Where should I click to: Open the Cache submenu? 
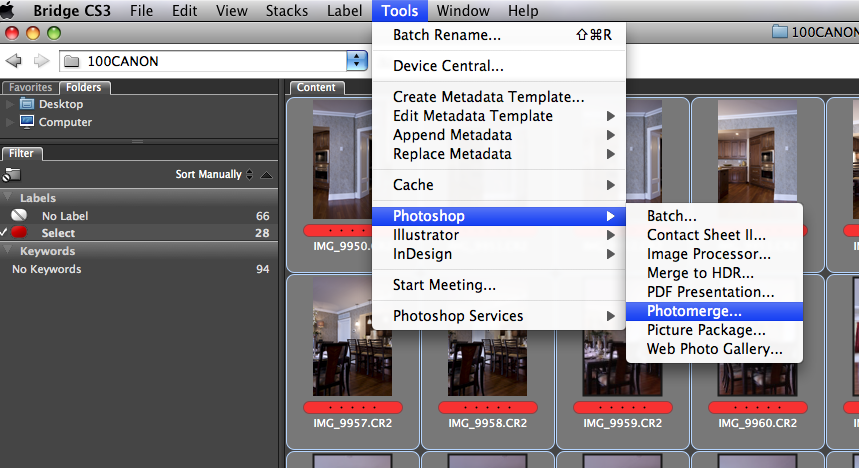click(x=499, y=185)
